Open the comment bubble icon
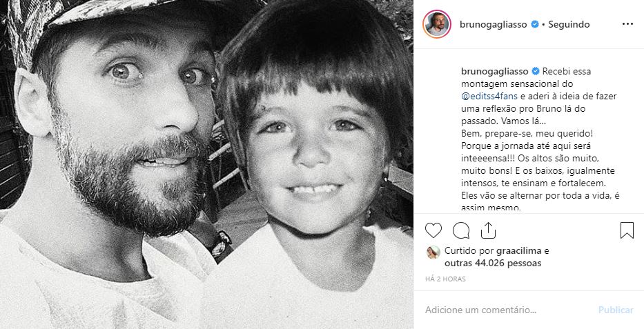This screenshot has height=329, width=644. pyautogui.click(x=461, y=230)
